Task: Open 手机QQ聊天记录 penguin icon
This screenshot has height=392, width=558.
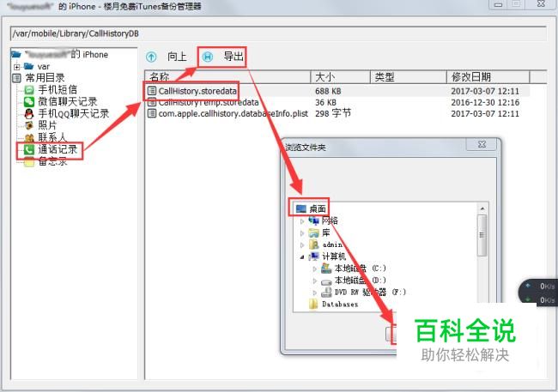Action: pos(29,113)
